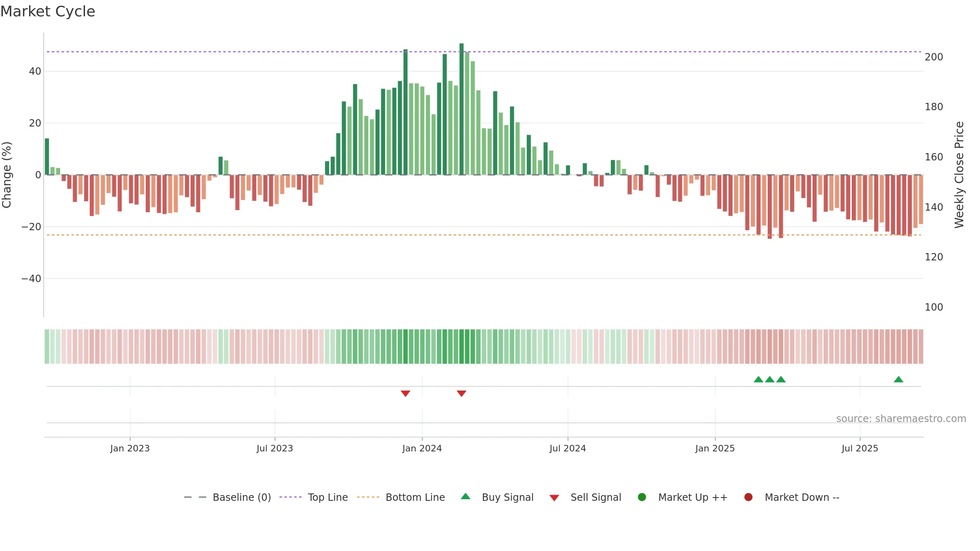Select the buy signal triangle after Jul 2025
Viewport: 980px width, 551px height.
tap(898, 379)
